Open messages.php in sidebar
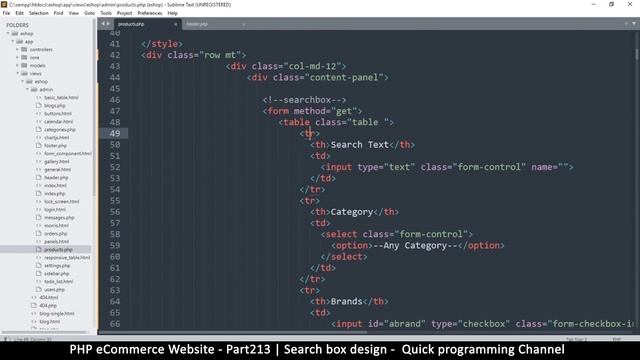 tap(59, 218)
